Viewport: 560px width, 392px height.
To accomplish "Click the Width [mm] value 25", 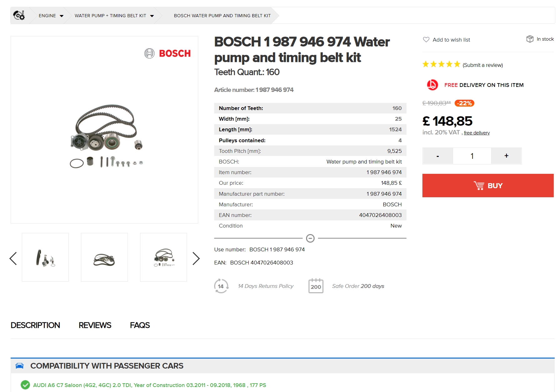I will (x=398, y=119).
